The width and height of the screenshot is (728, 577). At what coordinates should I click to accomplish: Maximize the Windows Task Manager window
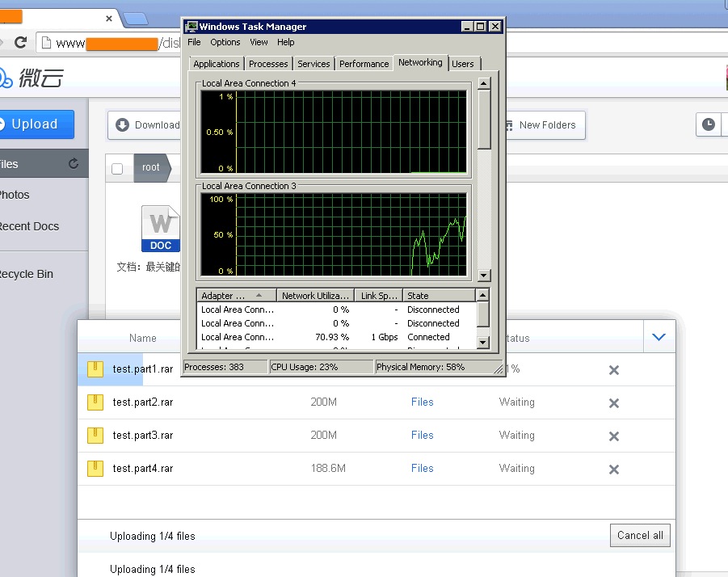coord(481,27)
